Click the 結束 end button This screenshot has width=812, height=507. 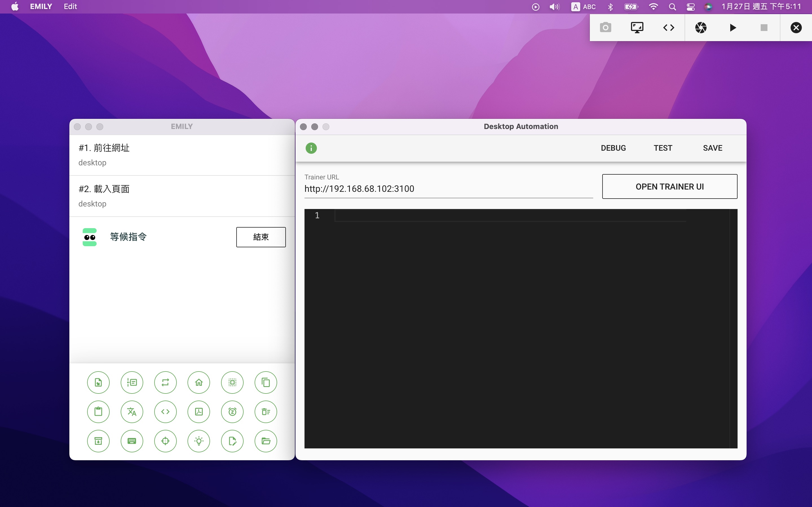tap(261, 237)
